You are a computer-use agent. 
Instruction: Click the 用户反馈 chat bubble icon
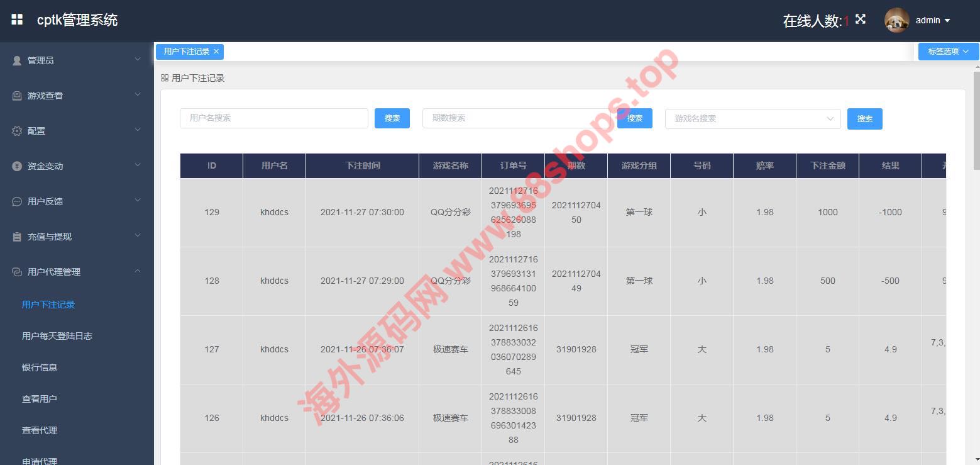(17, 201)
